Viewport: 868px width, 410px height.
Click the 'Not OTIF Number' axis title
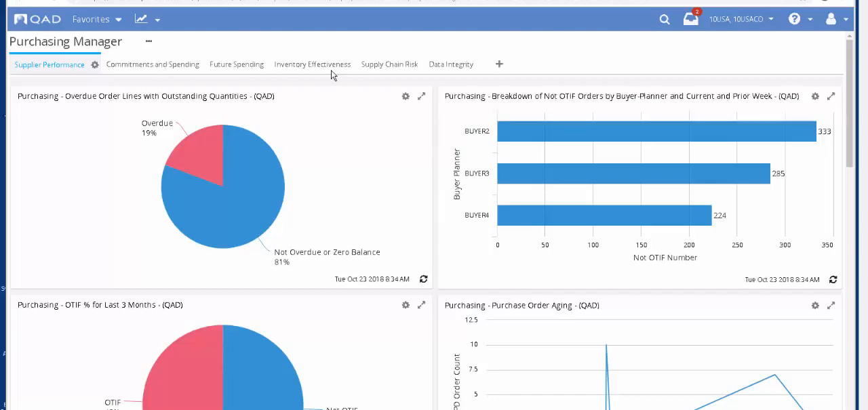click(x=665, y=258)
